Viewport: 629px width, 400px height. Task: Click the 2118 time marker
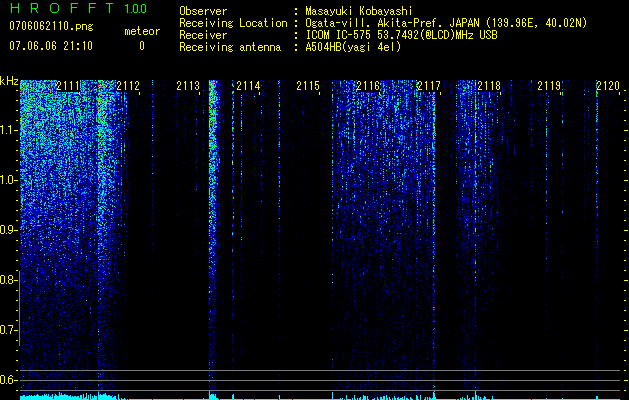tap(489, 86)
